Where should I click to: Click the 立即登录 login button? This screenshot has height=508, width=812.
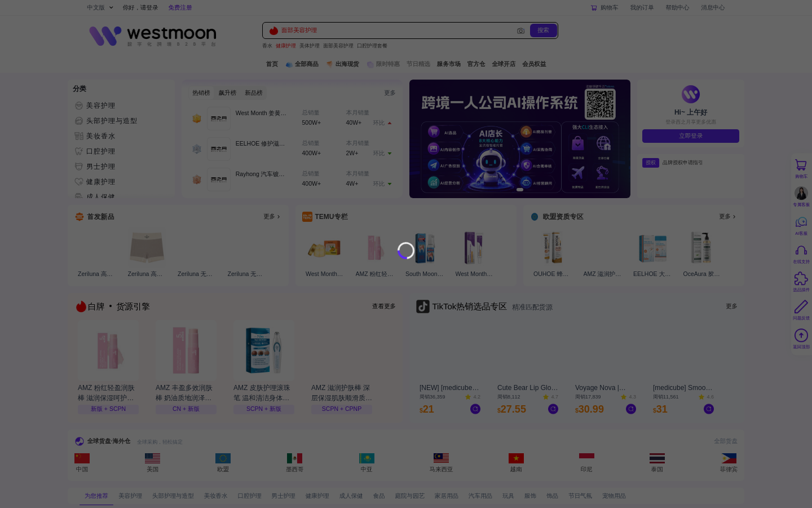[x=691, y=136]
